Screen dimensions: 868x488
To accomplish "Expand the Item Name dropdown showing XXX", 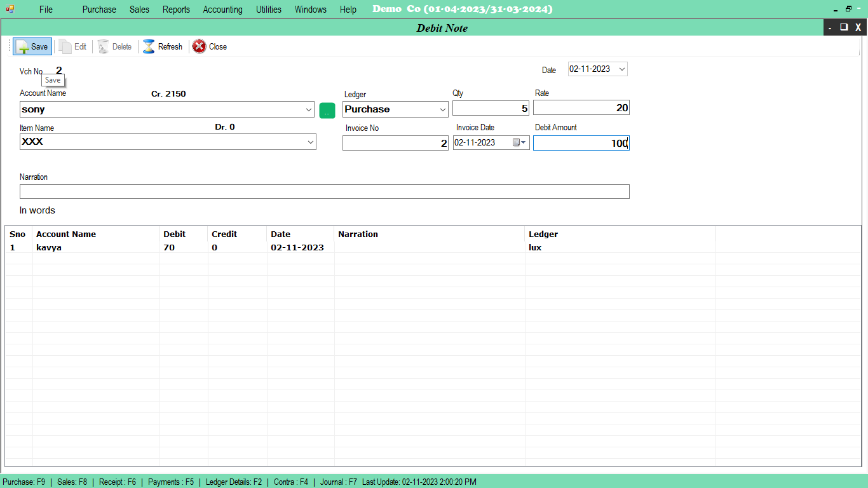I will pos(310,142).
